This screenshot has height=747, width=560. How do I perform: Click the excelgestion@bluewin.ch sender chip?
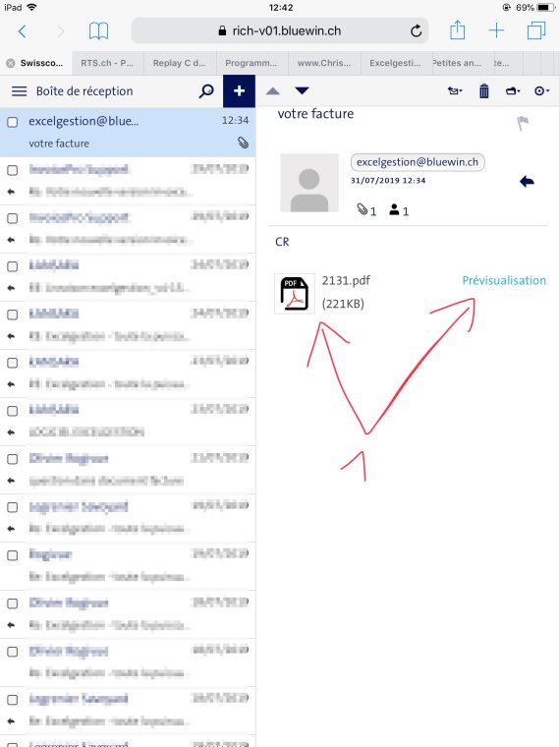tap(418, 162)
